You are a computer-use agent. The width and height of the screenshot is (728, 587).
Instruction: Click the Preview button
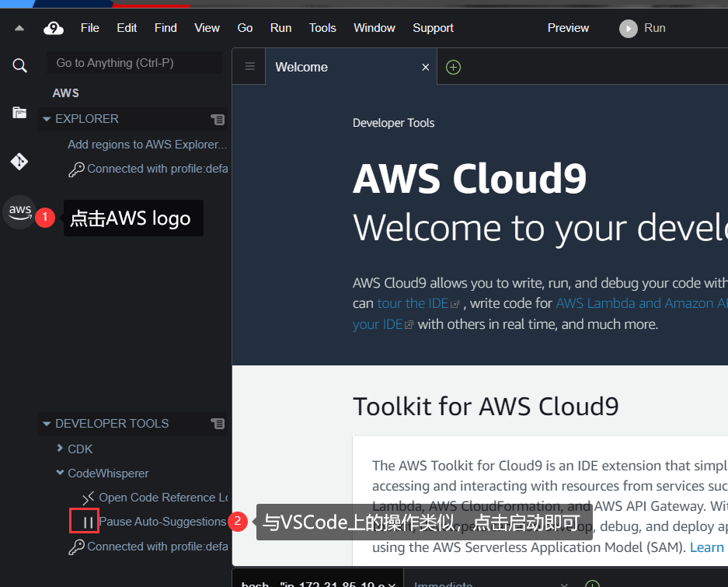tap(568, 28)
